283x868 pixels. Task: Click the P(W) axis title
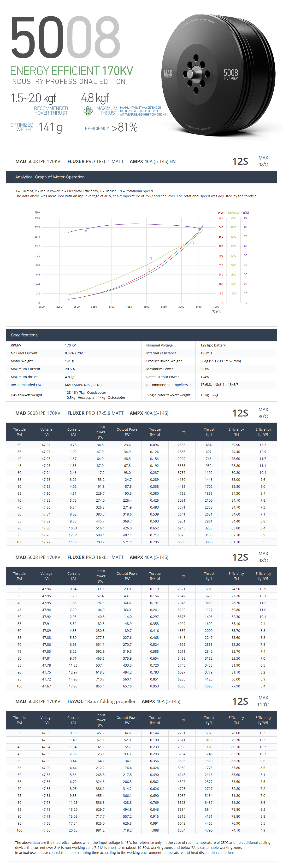[221, 213]
